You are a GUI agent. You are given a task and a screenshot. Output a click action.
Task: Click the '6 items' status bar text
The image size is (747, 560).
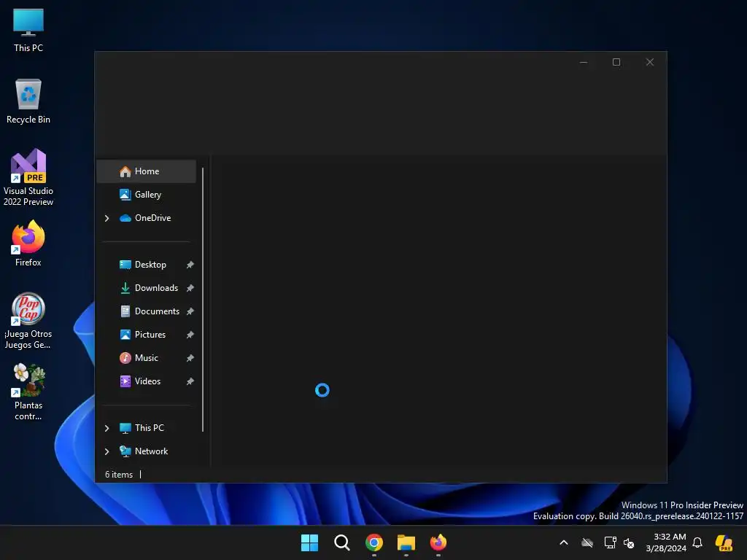tap(119, 475)
